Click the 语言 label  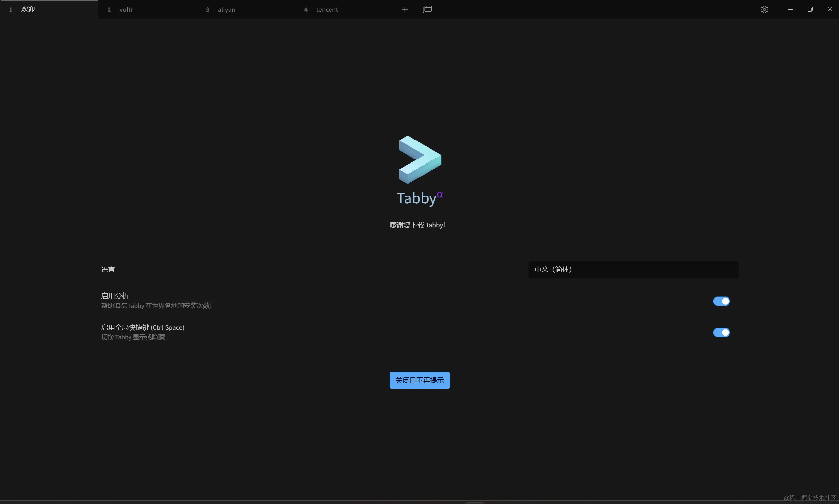(108, 270)
